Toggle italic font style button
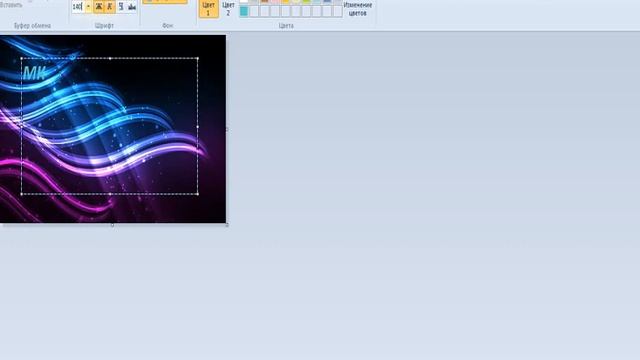640x360 pixels. pyautogui.click(x=110, y=7)
